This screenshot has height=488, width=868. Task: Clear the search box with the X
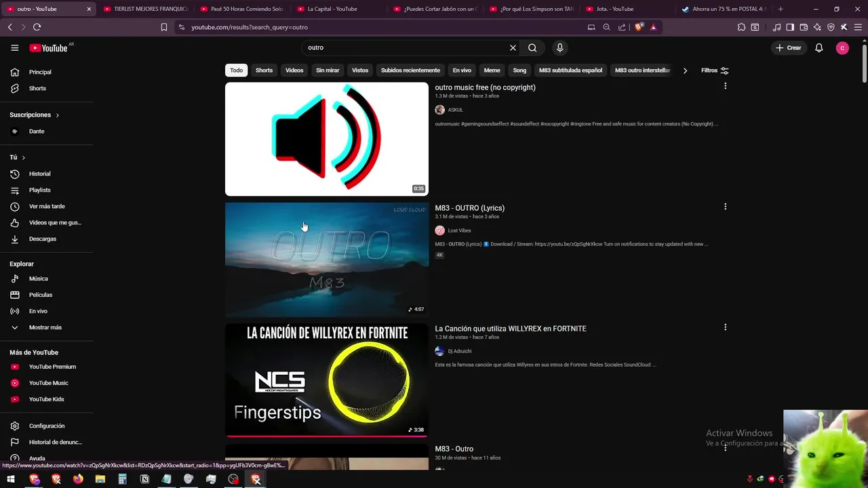pos(513,48)
